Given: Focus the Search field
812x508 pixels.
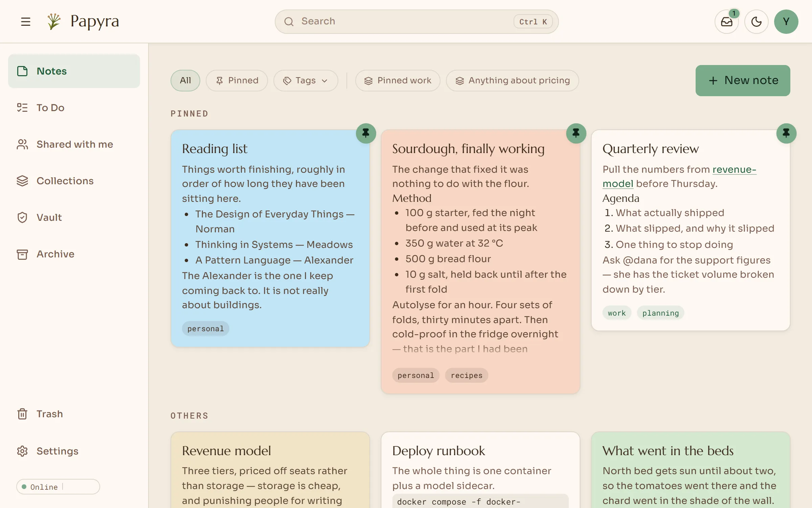Looking at the screenshot, I should coord(416,22).
